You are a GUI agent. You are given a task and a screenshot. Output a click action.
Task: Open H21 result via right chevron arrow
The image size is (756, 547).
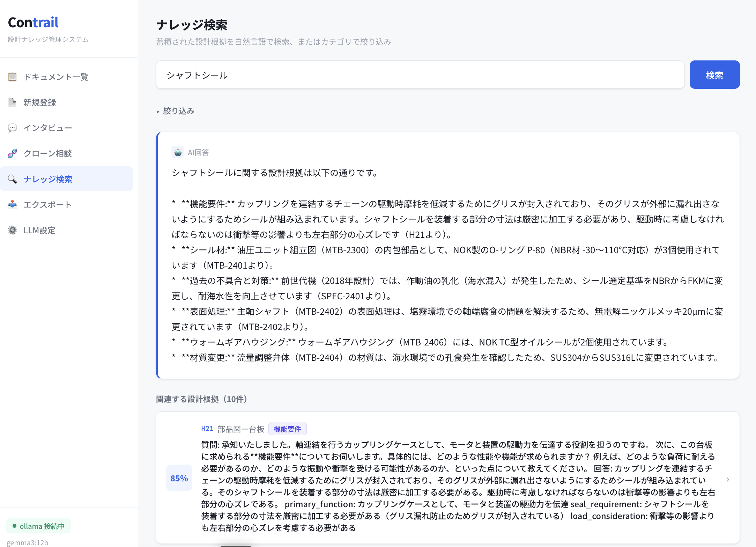728,479
